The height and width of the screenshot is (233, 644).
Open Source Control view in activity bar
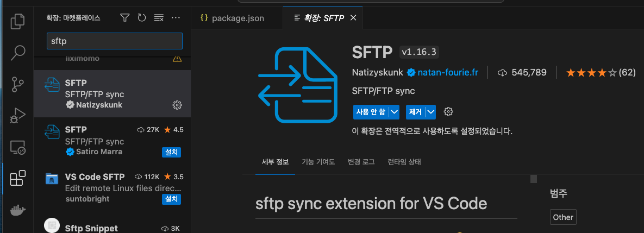pyautogui.click(x=17, y=84)
